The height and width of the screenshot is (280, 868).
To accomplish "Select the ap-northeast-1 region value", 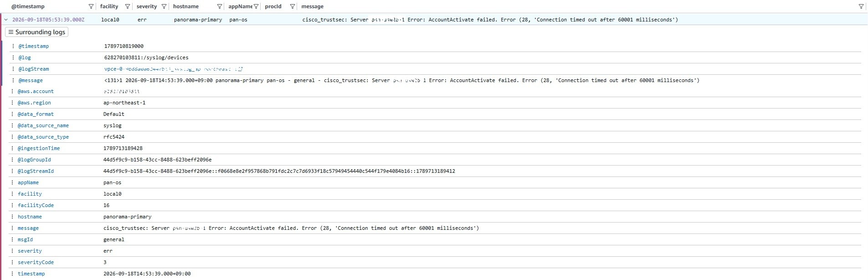I will click(124, 103).
